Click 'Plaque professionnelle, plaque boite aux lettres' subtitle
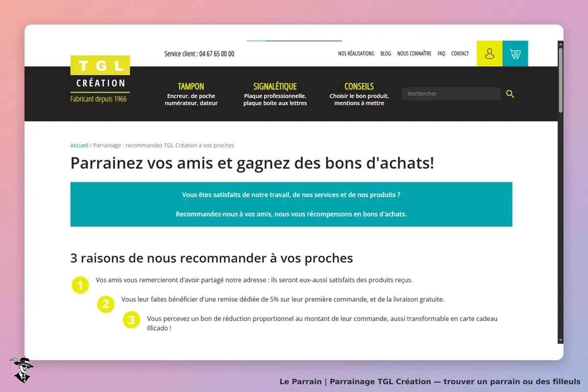588x392 pixels. (x=275, y=99)
